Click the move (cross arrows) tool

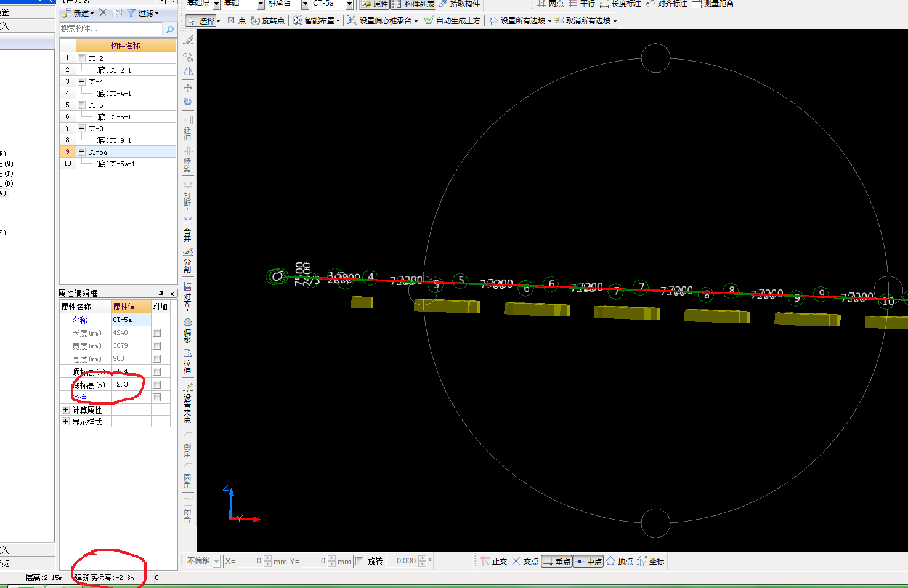(x=188, y=87)
